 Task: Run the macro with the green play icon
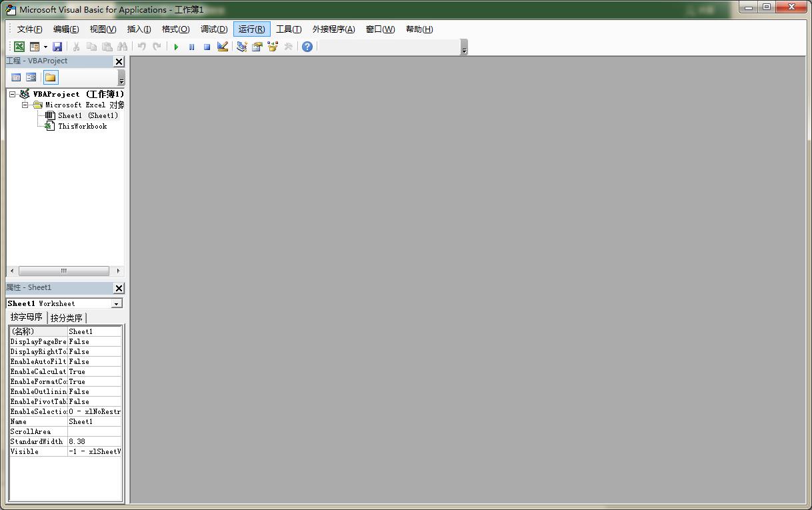[176, 47]
